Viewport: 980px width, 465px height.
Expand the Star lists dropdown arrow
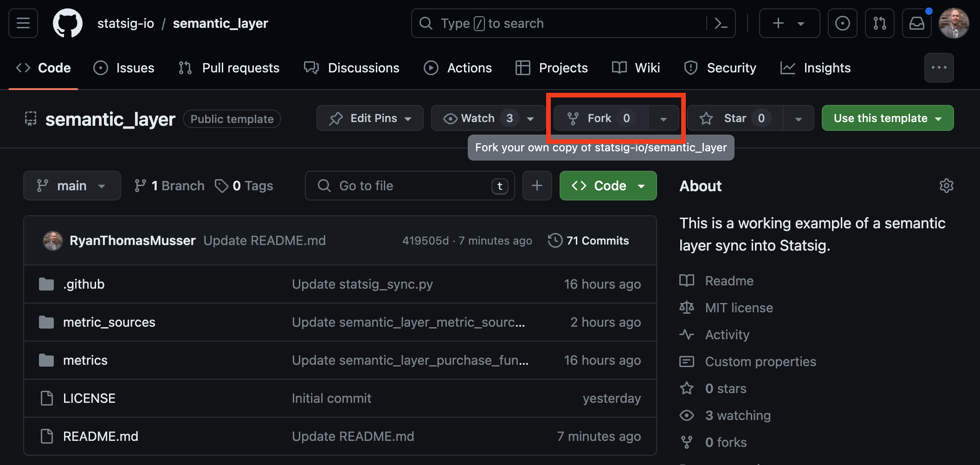coord(799,118)
